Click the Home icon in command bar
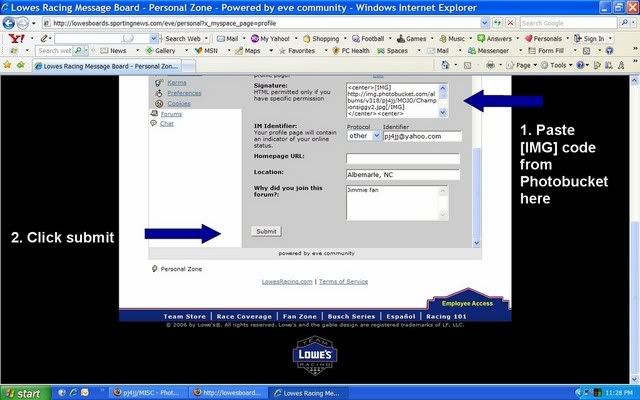Viewport: 640px width, 400px height. [x=445, y=65]
